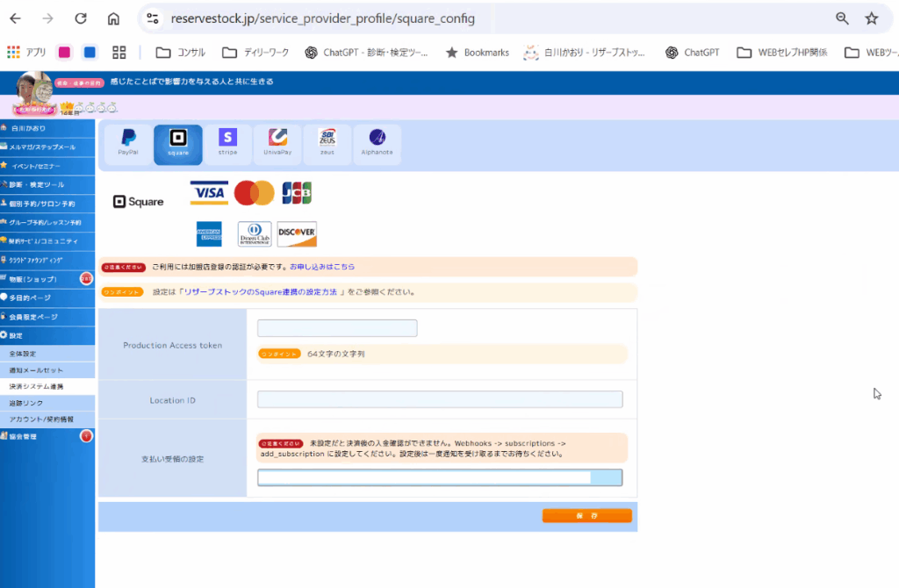Viewport: 899px width, 588px height.
Task: Open the コンサル bookmark folder
Action: click(x=181, y=52)
